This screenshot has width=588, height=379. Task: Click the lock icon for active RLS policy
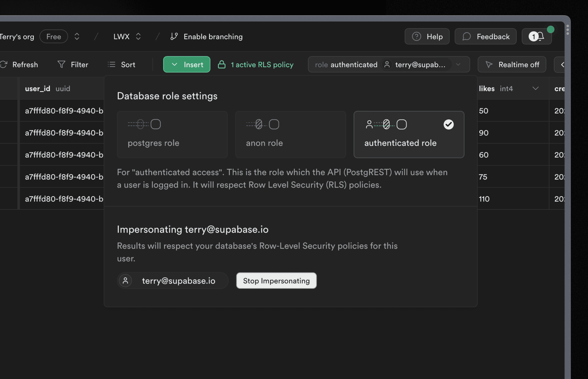pos(222,65)
